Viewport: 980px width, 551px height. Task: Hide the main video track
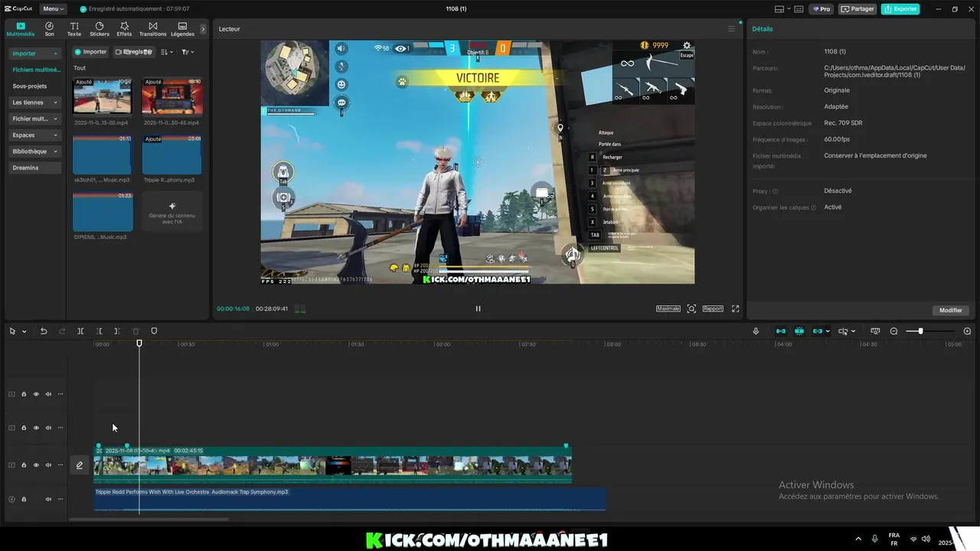(x=36, y=465)
